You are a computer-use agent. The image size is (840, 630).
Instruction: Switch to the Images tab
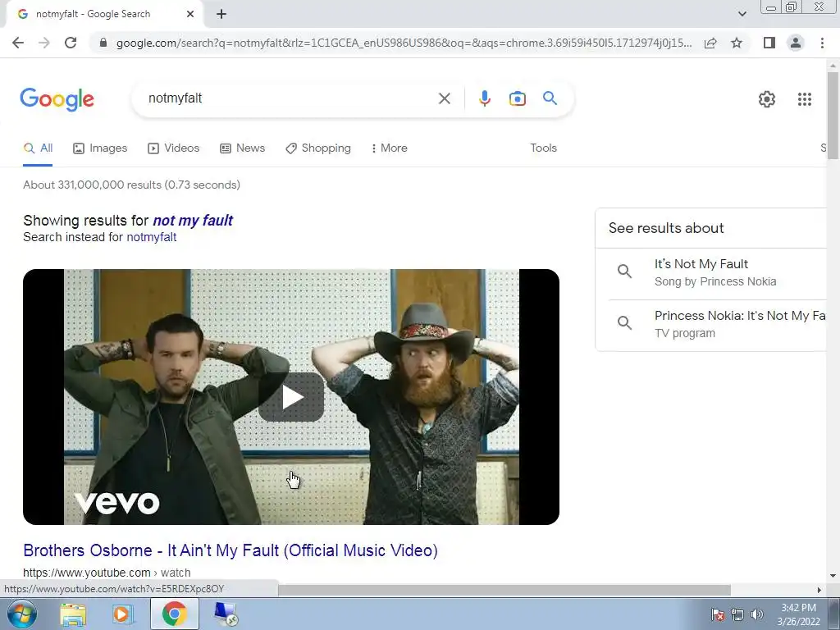(x=100, y=148)
